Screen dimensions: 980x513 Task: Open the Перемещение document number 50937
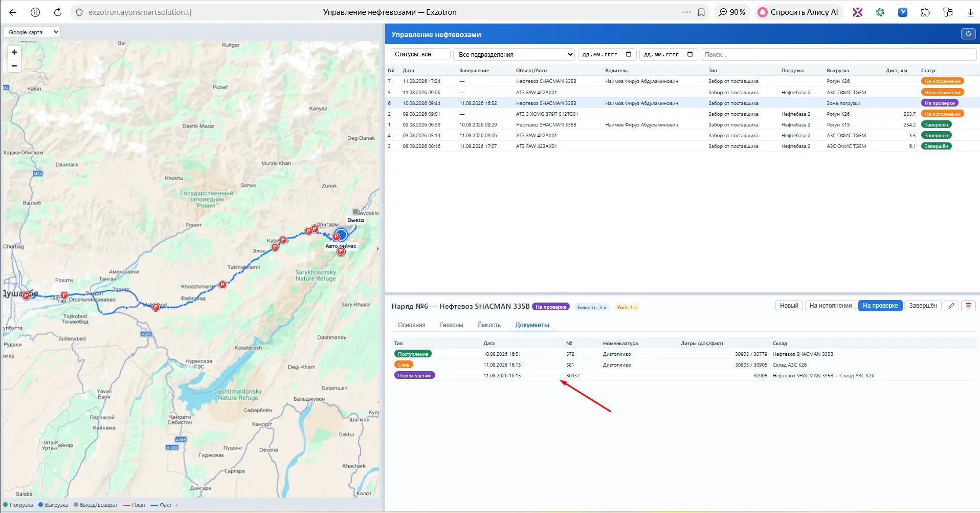tap(573, 375)
